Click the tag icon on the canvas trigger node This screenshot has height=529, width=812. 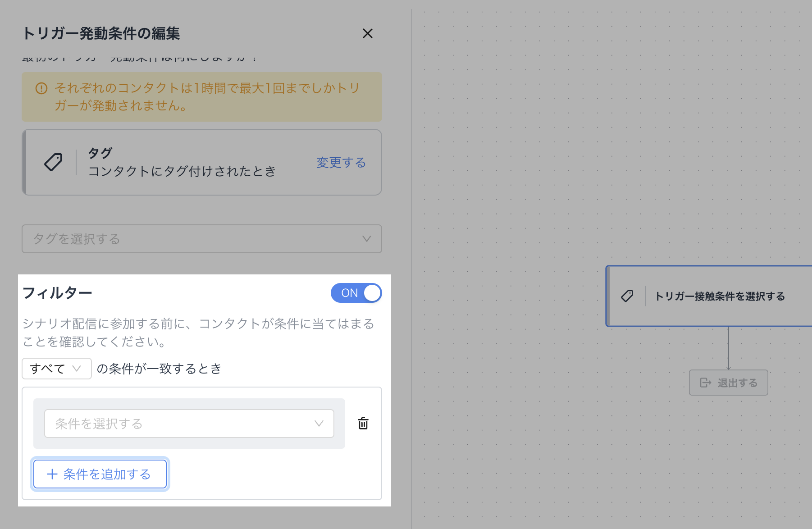627,296
